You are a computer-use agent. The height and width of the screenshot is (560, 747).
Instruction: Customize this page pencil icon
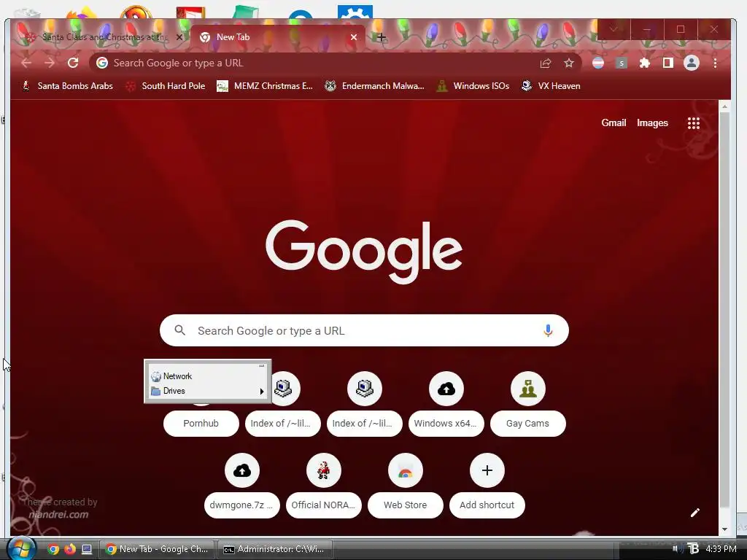click(x=695, y=513)
